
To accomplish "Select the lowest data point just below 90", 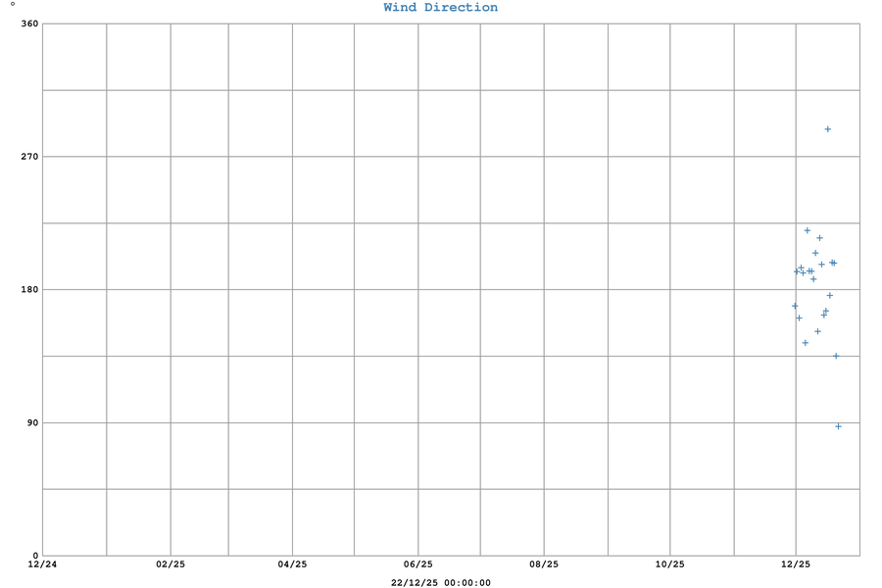I will (838, 426).
